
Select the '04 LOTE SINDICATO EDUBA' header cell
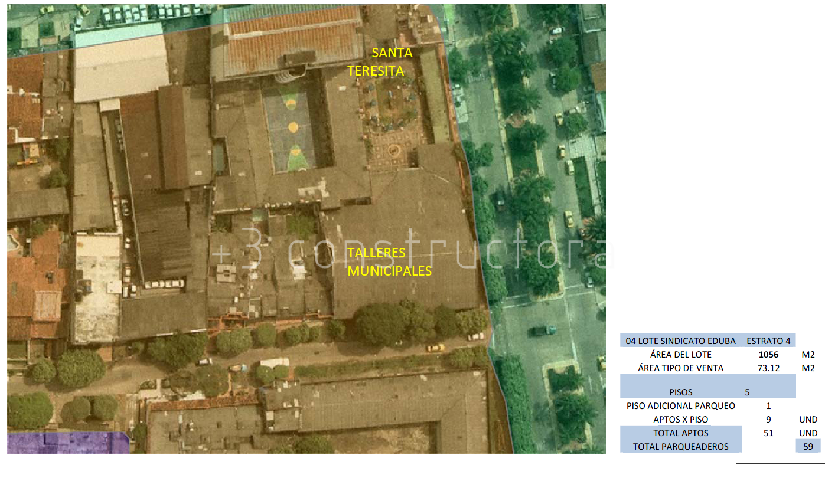click(680, 341)
